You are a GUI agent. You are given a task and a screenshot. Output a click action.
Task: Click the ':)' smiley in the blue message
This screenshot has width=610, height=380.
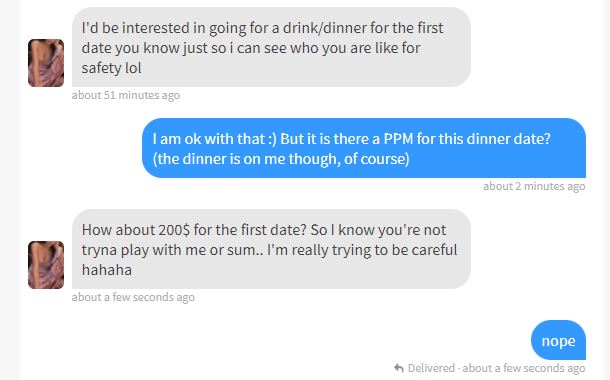(272, 139)
